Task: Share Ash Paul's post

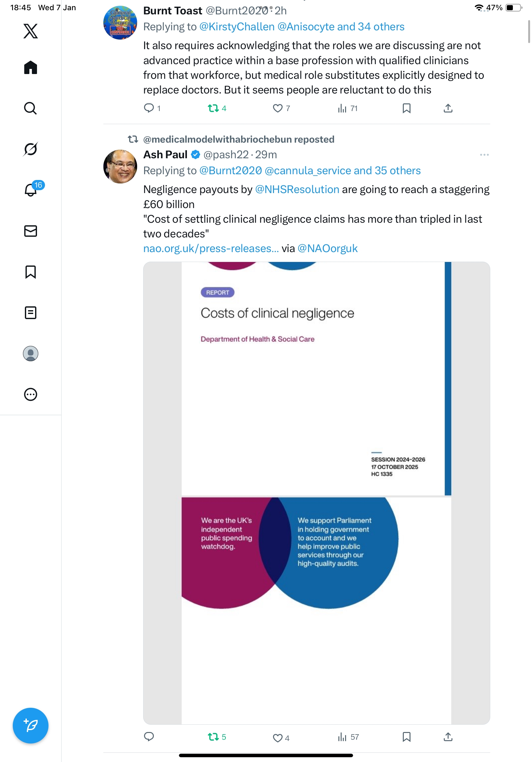Action: (x=448, y=737)
